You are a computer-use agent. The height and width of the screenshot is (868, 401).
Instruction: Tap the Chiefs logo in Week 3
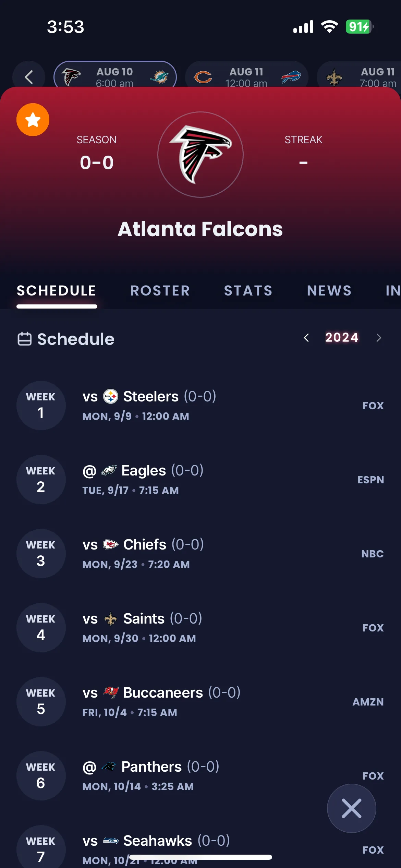coord(111,544)
